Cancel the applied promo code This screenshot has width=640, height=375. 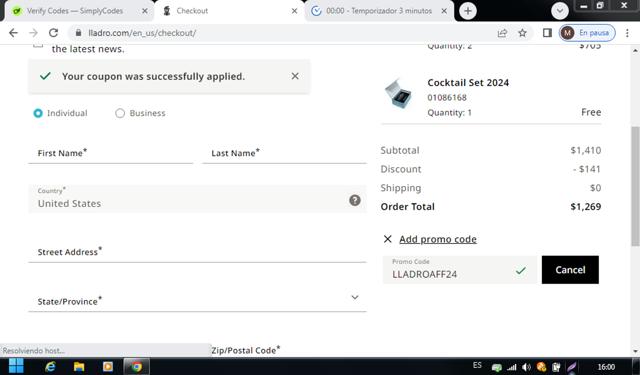(570, 270)
